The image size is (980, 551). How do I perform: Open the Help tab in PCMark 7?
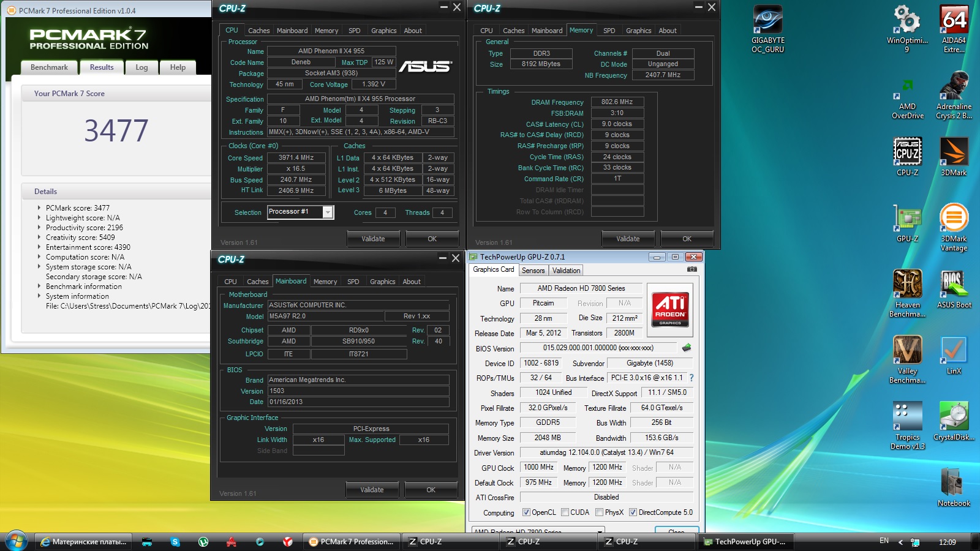[x=178, y=67]
